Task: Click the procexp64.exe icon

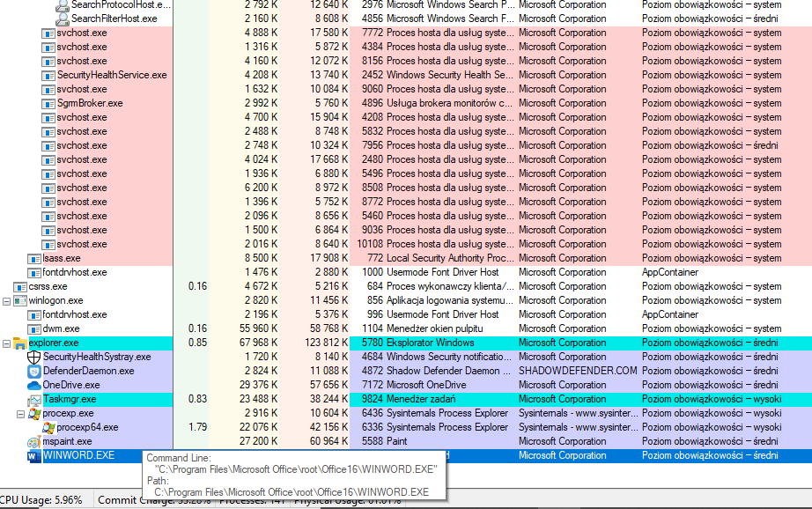Action: [x=48, y=428]
